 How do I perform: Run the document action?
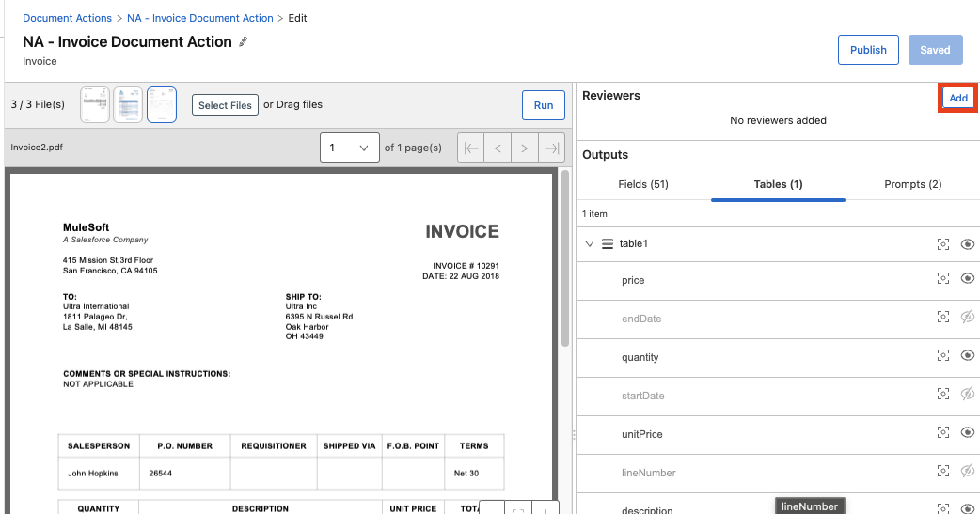pyautogui.click(x=543, y=105)
